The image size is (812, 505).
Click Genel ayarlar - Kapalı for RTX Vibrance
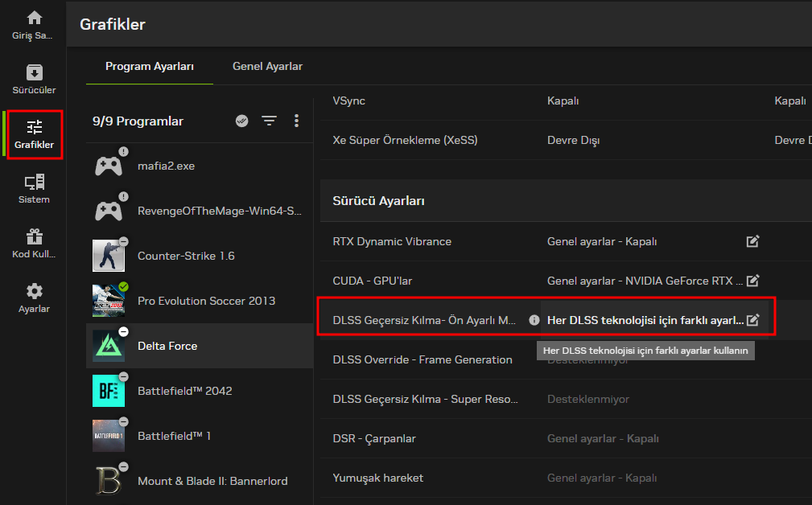tap(602, 241)
